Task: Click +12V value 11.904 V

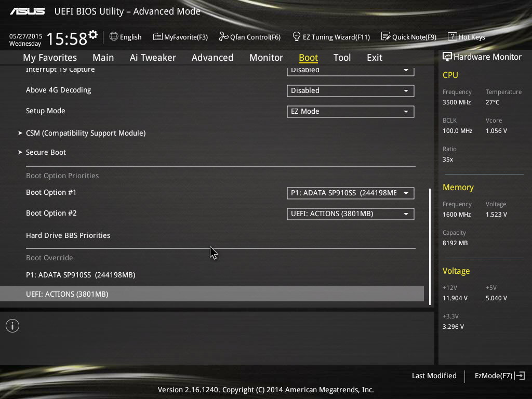Action: point(455,298)
